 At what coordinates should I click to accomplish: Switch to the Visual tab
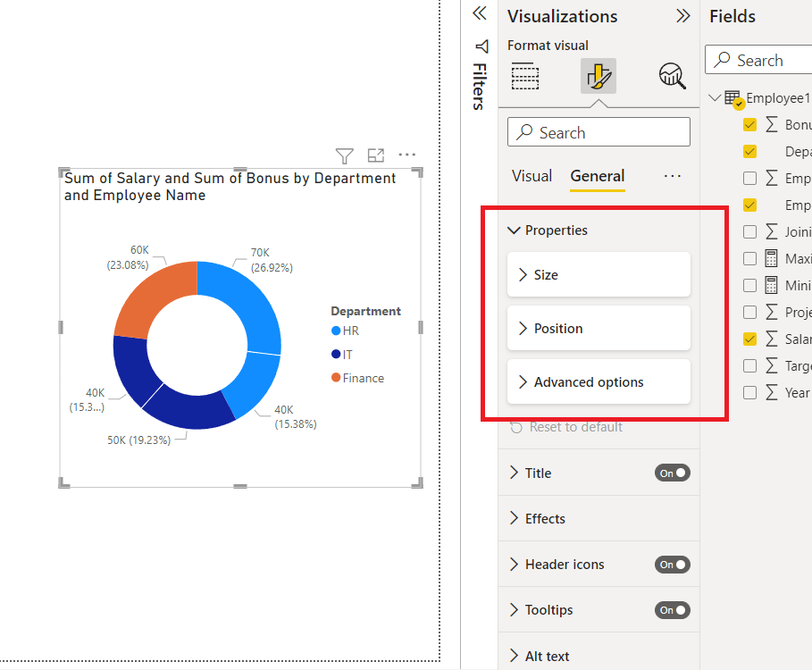532,176
